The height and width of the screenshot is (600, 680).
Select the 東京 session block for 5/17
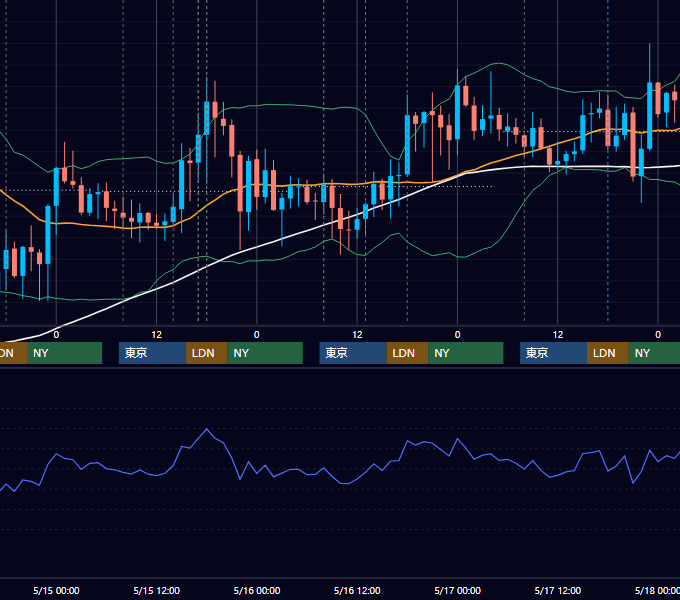(x=553, y=353)
